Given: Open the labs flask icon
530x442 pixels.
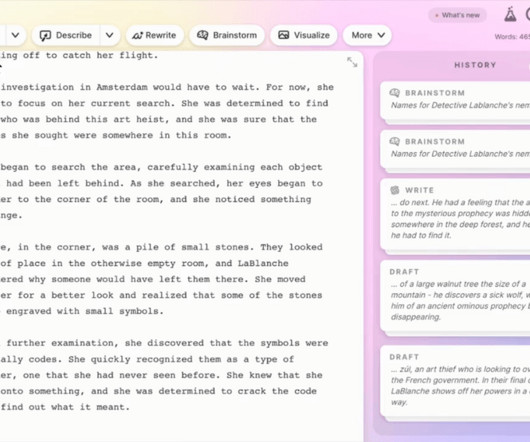Looking at the screenshot, I should click(x=510, y=15).
